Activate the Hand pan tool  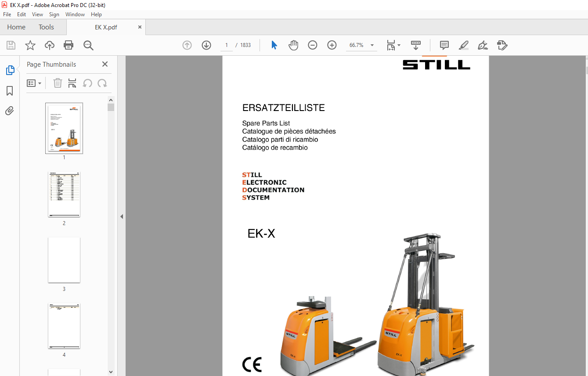click(x=293, y=45)
